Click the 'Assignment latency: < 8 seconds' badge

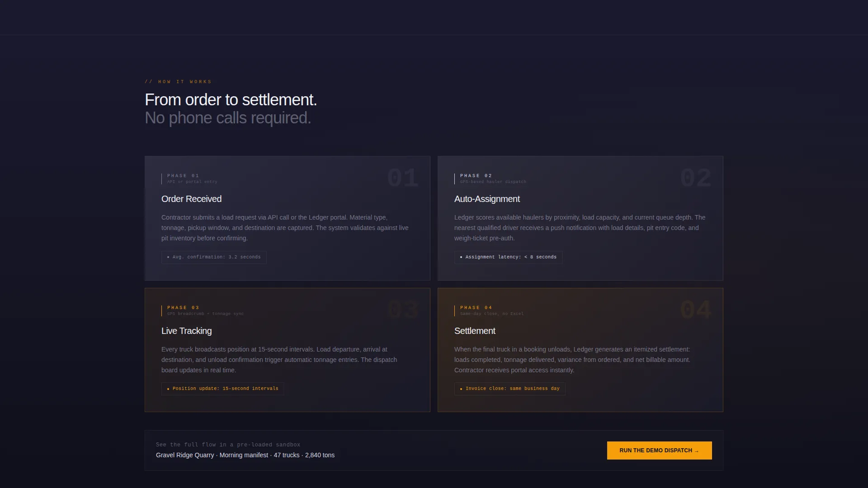tap(508, 257)
